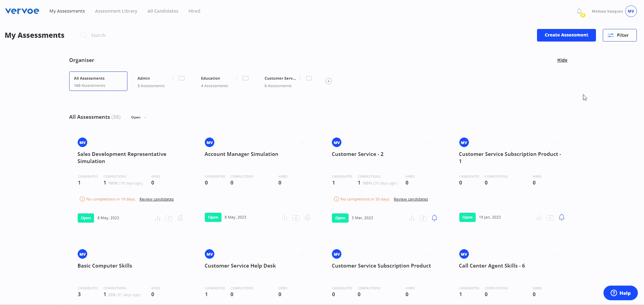View analytics chart for Account Manager Simulation
Image resolution: width=644 pixels, height=305 pixels.
(285, 218)
